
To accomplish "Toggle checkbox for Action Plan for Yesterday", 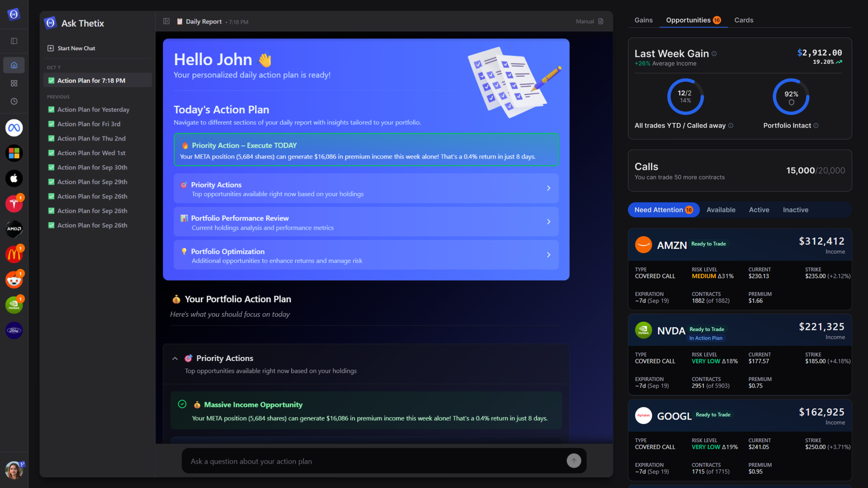I will (x=51, y=109).
